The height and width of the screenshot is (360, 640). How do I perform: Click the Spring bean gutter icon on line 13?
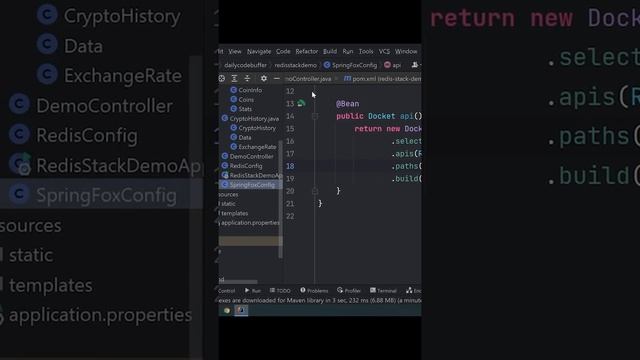(301, 103)
